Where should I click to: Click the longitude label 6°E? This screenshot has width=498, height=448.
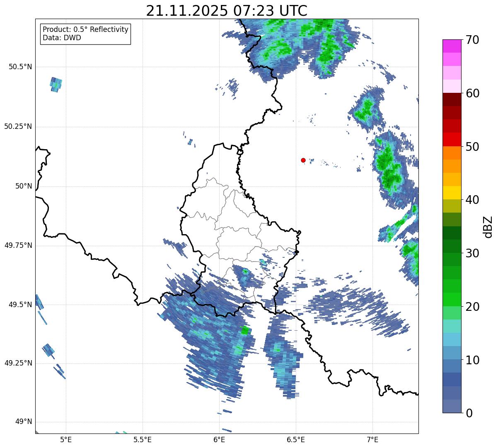(219, 439)
